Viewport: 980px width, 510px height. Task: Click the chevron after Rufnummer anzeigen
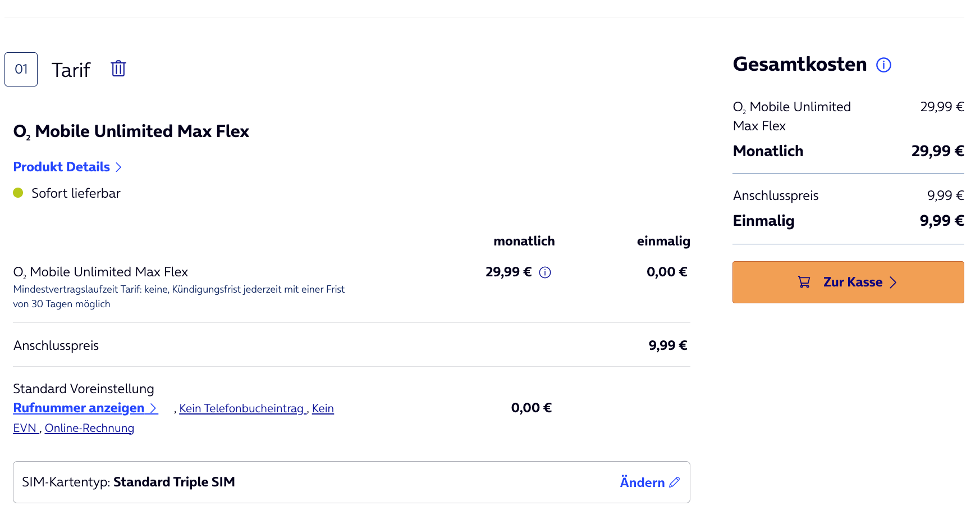153,408
